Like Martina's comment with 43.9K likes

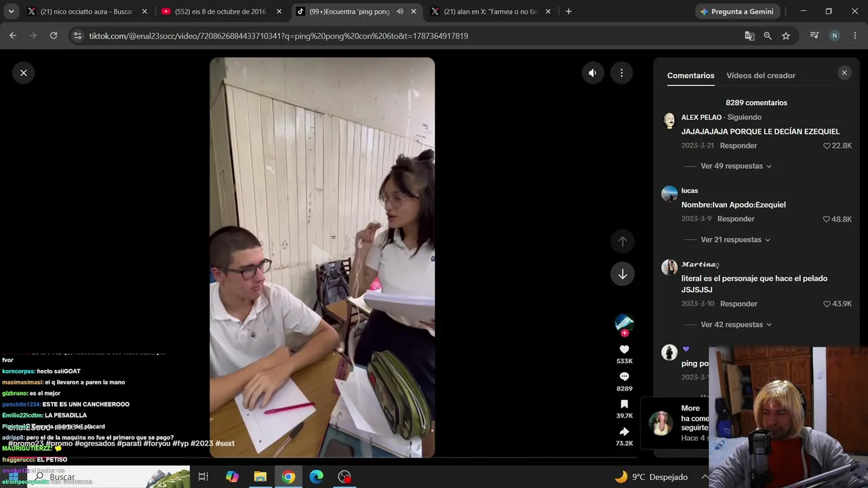[x=827, y=304]
